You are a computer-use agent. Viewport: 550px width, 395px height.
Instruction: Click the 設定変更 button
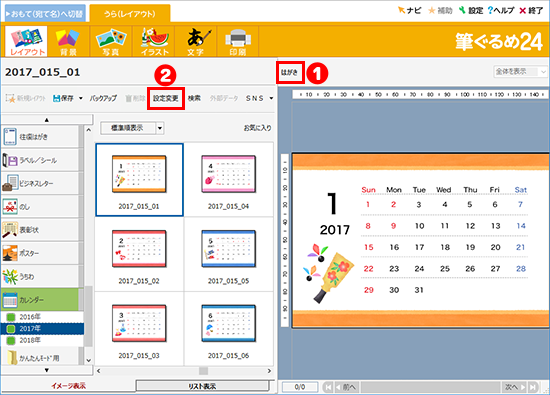(x=166, y=98)
